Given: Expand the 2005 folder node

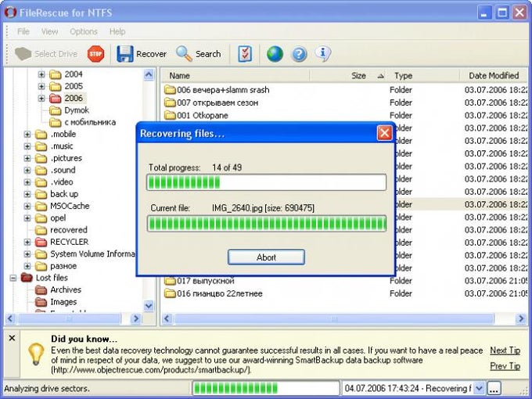Looking at the screenshot, I should pos(41,86).
